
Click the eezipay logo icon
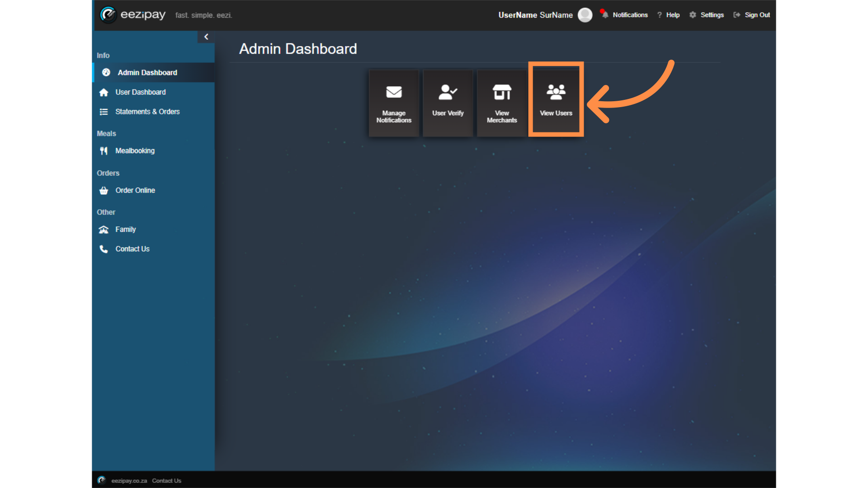coord(108,15)
